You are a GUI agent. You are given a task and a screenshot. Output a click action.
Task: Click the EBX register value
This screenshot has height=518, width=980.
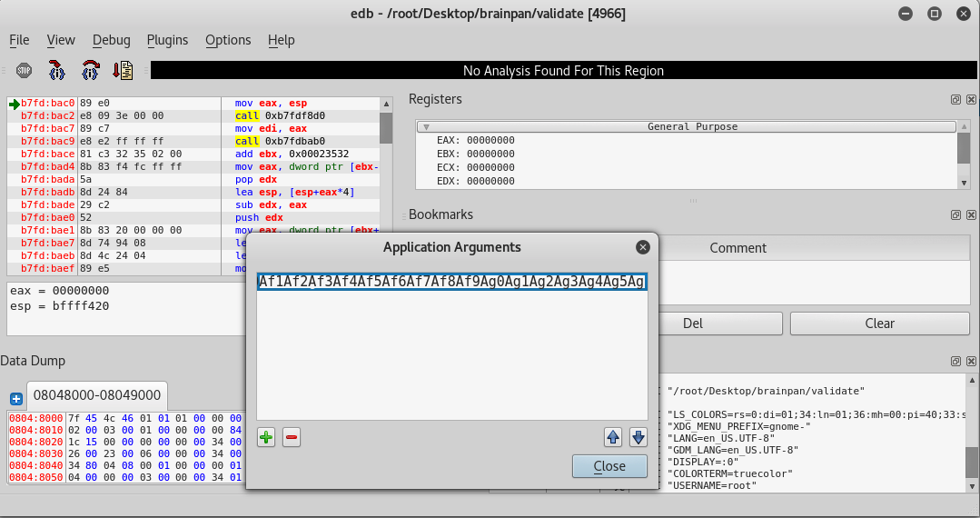(x=490, y=154)
